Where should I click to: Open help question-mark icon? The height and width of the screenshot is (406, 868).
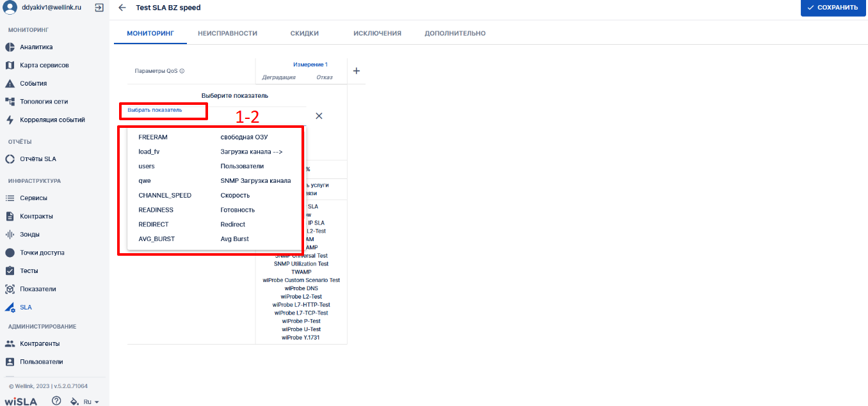(x=56, y=401)
